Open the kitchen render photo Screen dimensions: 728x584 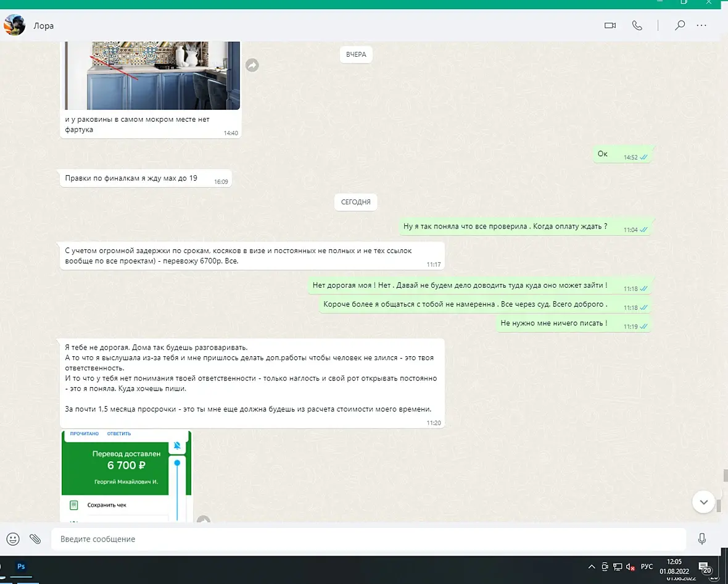(152, 75)
